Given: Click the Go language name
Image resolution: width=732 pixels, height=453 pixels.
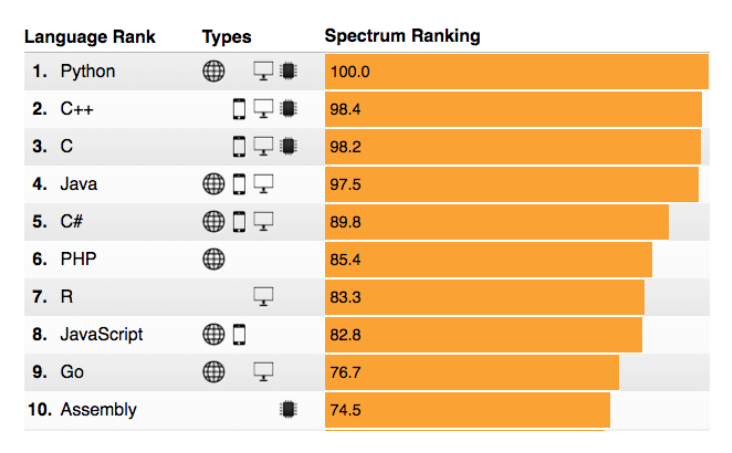Looking at the screenshot, I should click(72, 372).
